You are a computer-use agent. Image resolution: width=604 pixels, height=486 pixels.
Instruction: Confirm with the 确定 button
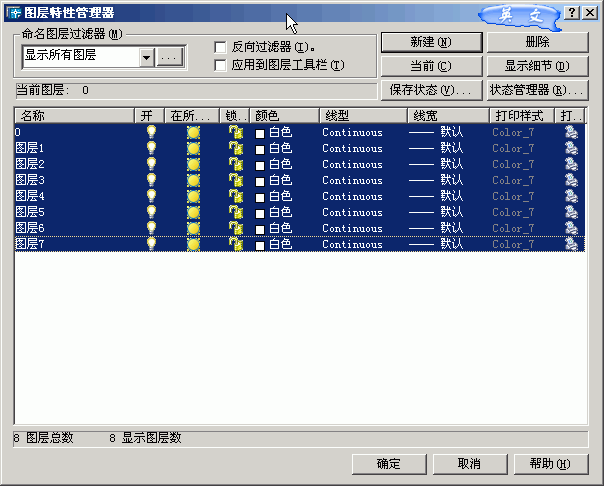(x=389, y=464)
